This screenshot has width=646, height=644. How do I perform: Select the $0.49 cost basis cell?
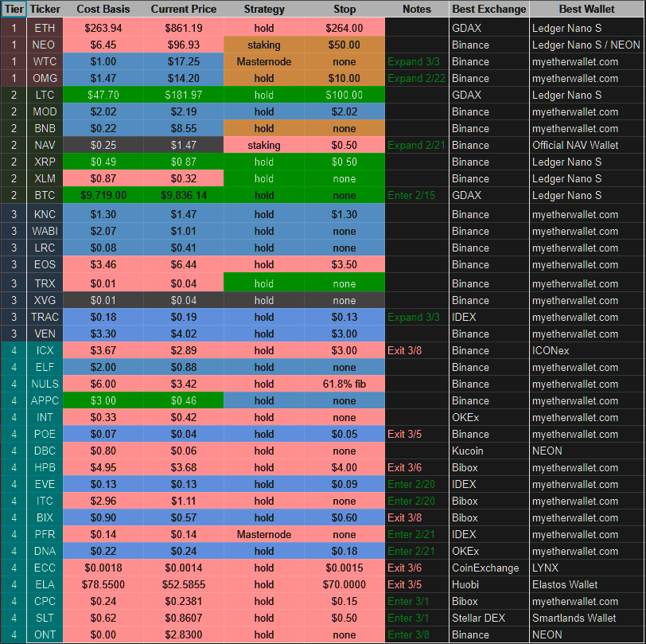click(103, 162)
